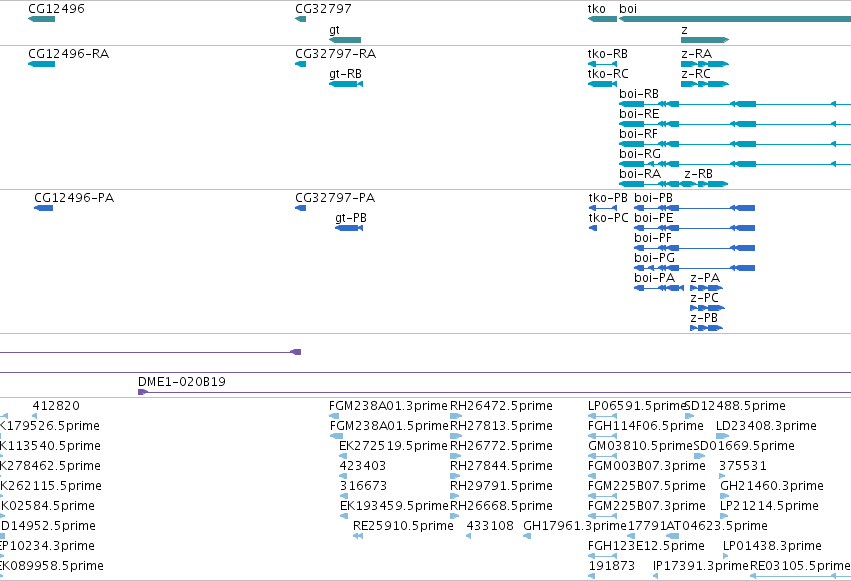Select the '316673' EST label
The height and width of the screenshot is (581, 851).
pyautogui.click(x=363, y=486)
